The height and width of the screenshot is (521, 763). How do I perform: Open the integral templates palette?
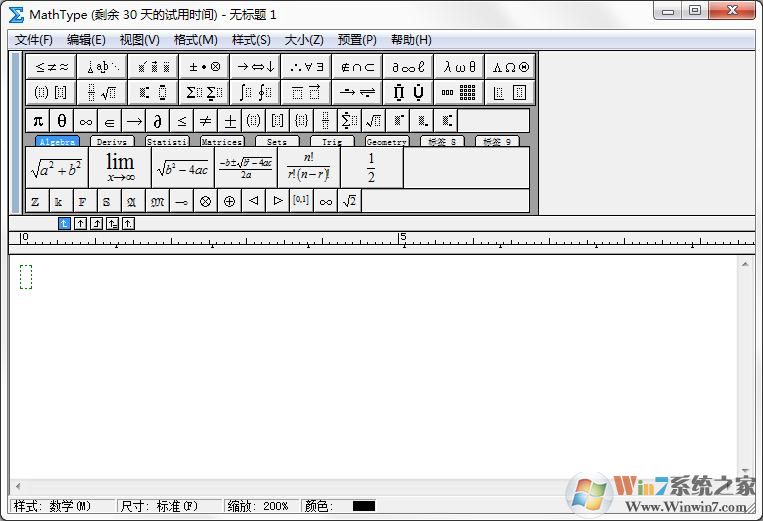pos(255,93)
